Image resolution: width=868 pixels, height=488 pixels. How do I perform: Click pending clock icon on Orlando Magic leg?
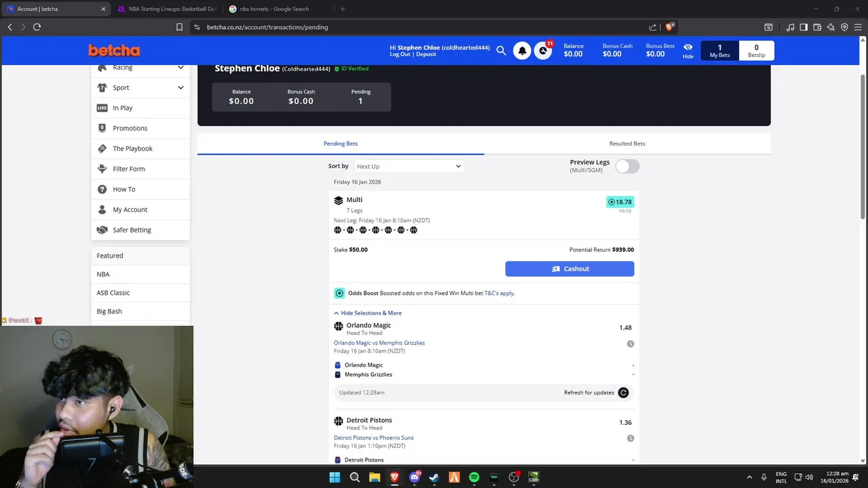tap(630, 344)
